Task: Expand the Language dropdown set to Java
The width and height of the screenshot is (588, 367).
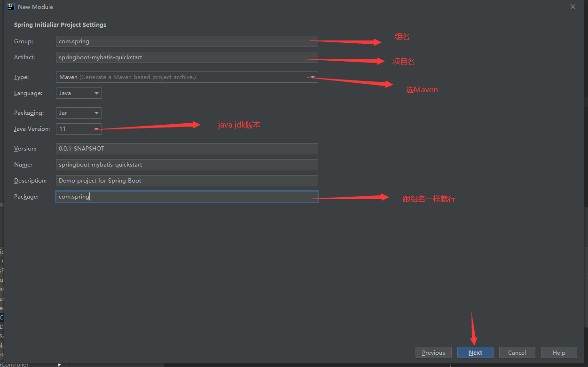Action: [78, 93]
